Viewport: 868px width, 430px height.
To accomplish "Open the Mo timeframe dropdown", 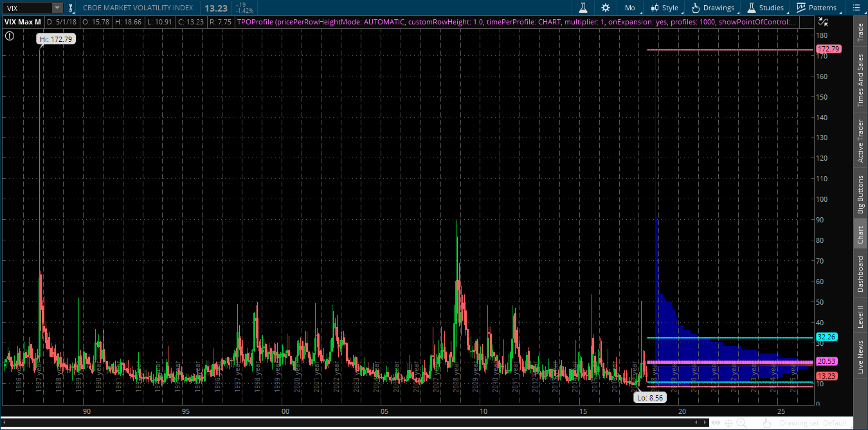I will coord(629,8).
